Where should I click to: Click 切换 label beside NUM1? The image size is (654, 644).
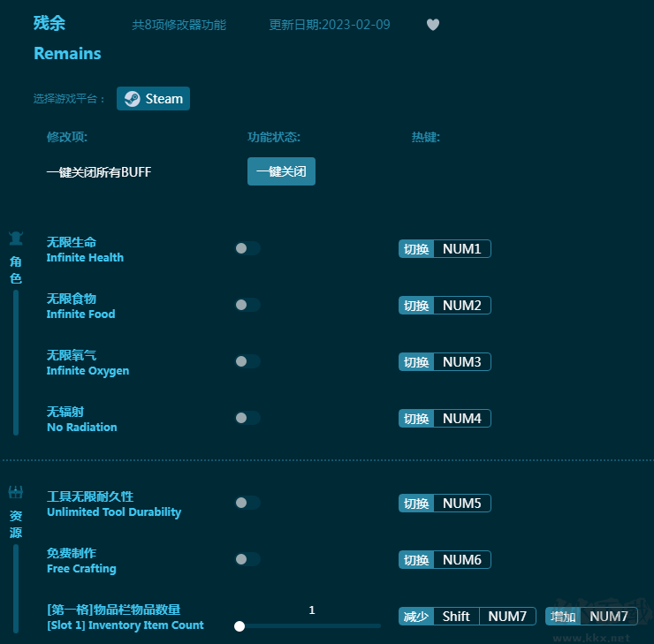click(x=416, y=249)
